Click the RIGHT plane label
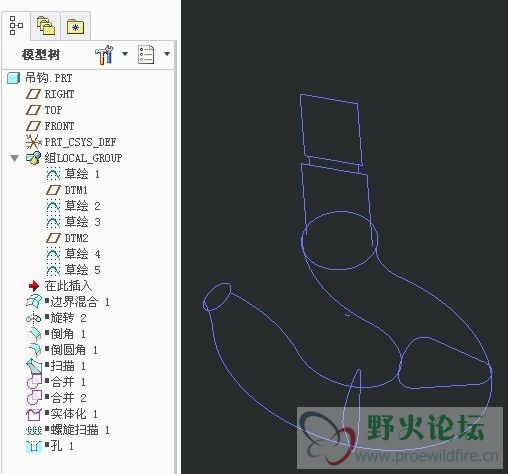 click(59, 94)
